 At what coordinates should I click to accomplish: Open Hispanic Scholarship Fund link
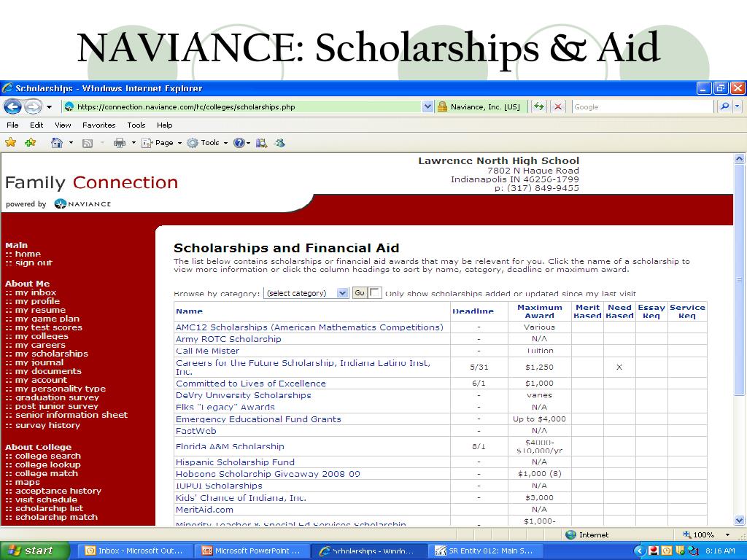pyautogui.click(x=235, y=462)
